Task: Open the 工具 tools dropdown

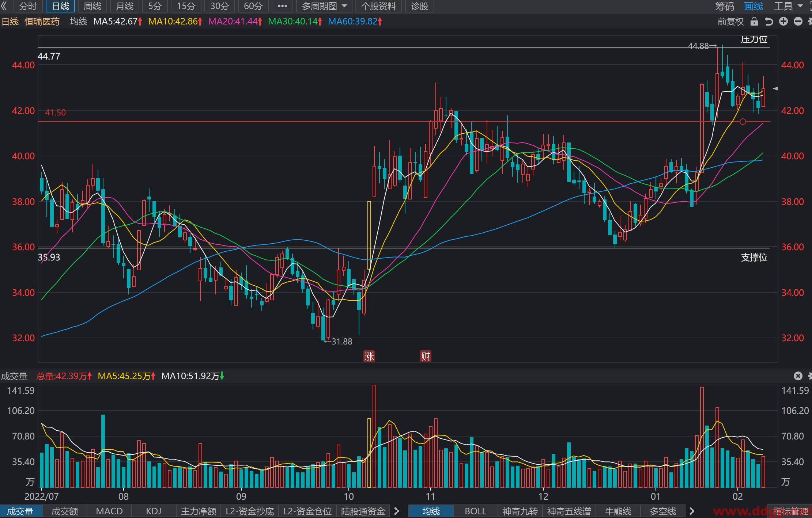Action: click(788, 6)
